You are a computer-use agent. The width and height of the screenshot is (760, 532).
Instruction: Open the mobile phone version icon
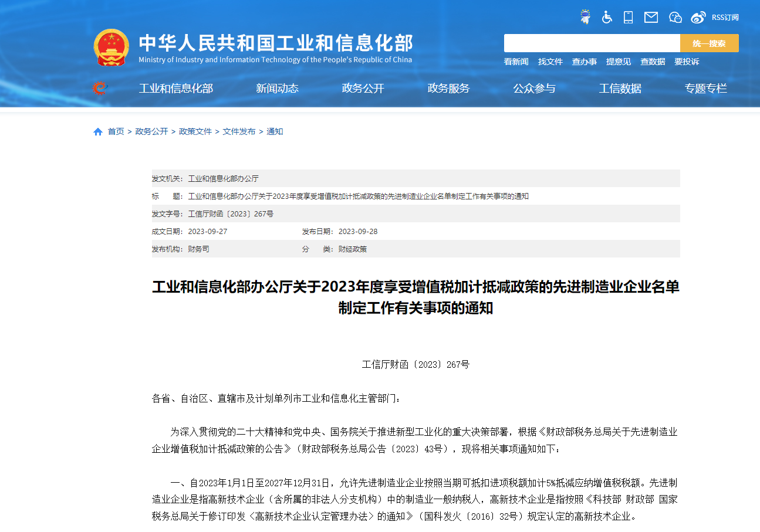[628, 17]
